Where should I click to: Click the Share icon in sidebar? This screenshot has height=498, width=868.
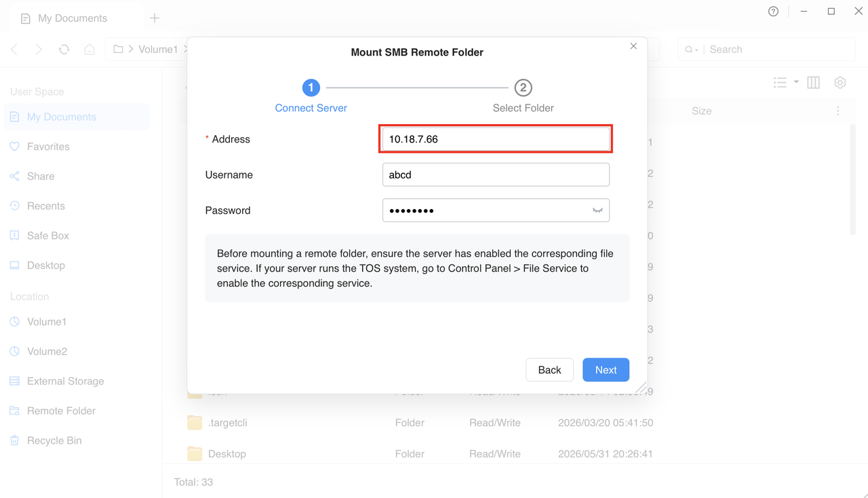(x=14, y=176)
